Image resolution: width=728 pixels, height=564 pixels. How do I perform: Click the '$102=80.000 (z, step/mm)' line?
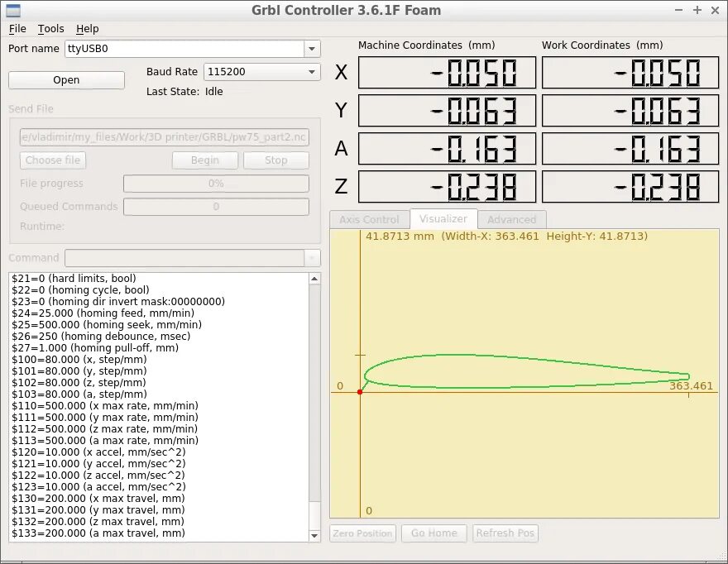point(79,383)
